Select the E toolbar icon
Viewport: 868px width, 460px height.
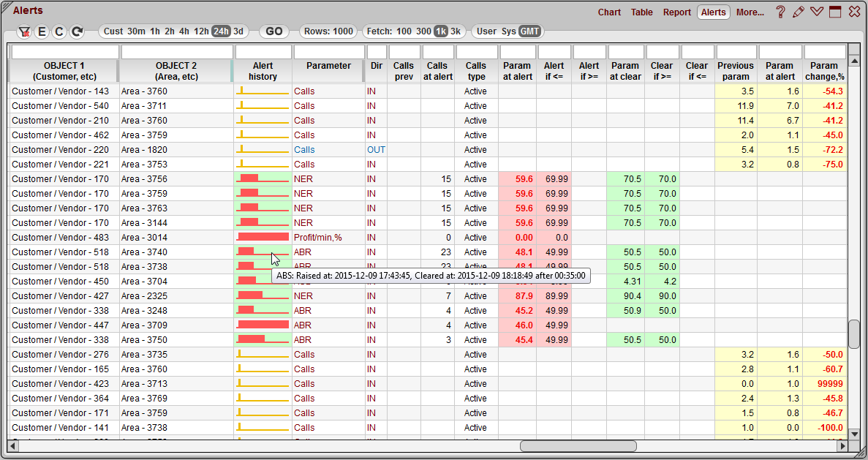point(42,31)
